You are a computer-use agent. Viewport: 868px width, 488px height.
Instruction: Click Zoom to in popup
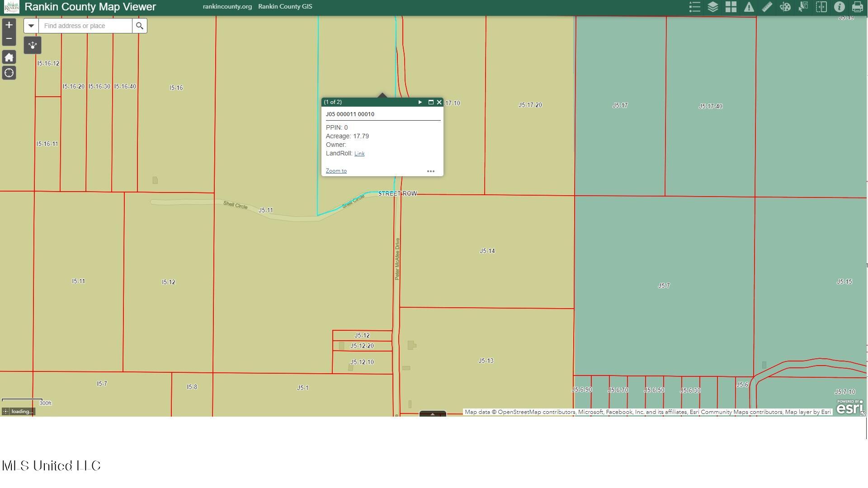coord(336,171)
